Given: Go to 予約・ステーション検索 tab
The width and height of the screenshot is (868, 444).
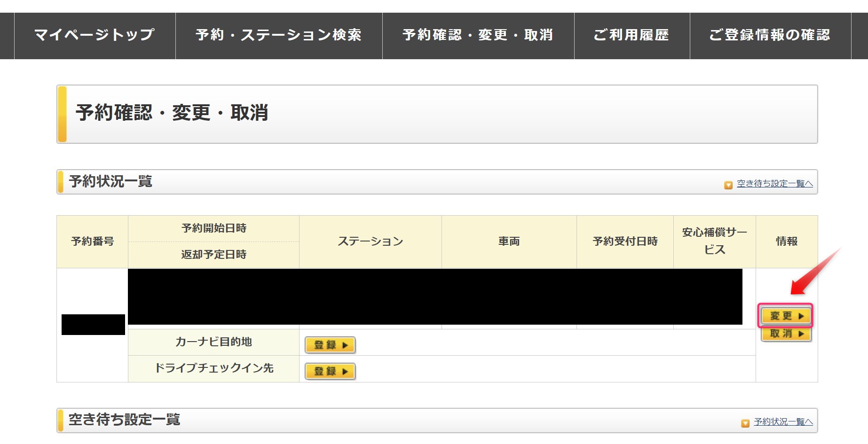Looking at the screenshot, I should coord(279,35).
